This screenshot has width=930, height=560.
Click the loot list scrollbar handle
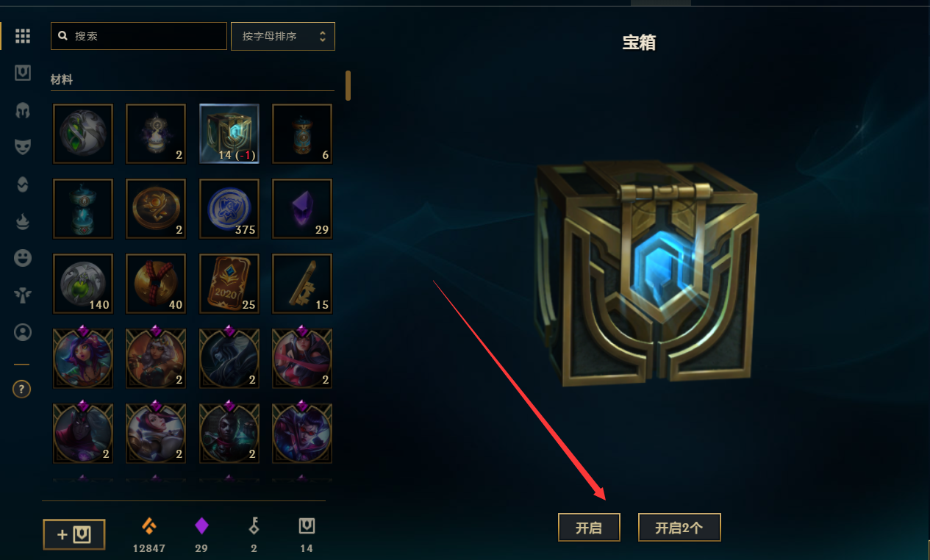tap(348, 85)
